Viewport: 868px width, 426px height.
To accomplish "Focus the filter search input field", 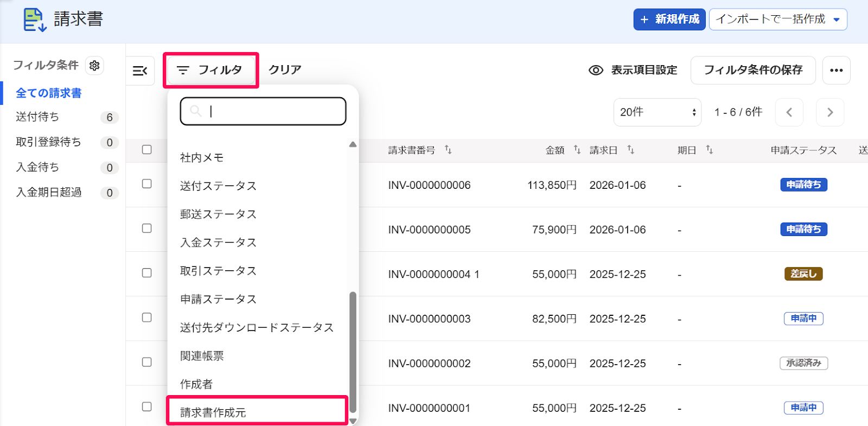I will [x=263, y=111].
